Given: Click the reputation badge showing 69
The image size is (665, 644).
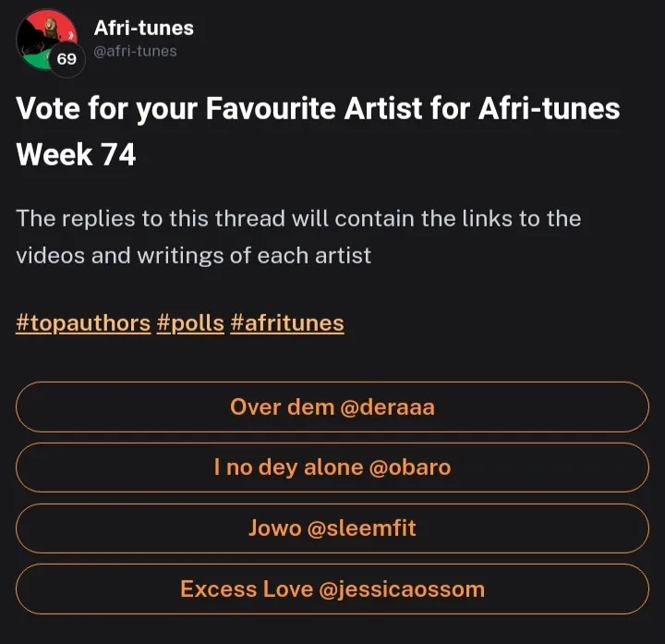Looking at the screenshot, I should 66,59.
